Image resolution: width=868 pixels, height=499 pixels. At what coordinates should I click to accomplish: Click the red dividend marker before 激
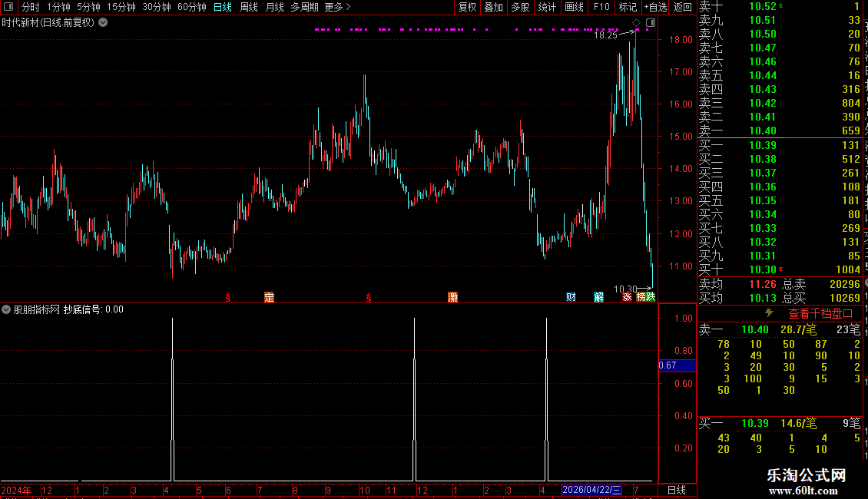pos(369,298)
